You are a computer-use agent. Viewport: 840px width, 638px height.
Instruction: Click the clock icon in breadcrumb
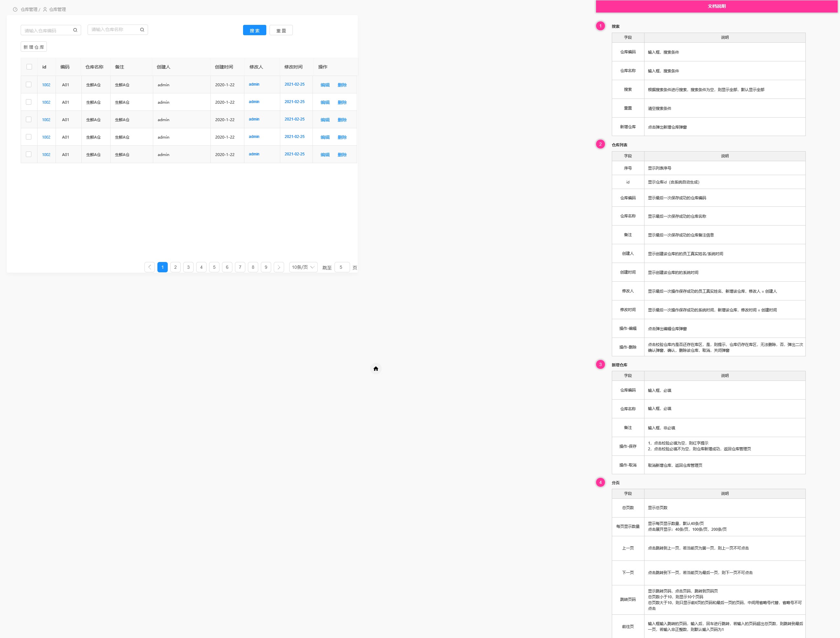(15, 9)
